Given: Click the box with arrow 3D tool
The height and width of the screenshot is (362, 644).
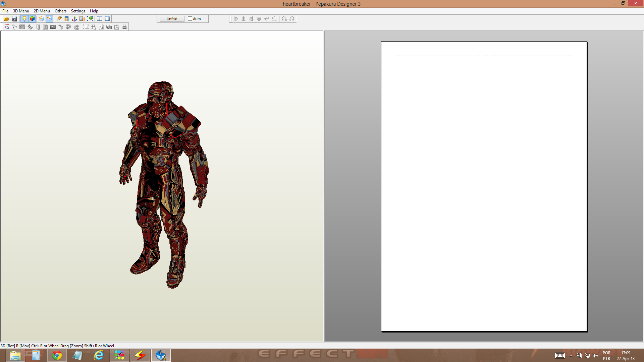Looking at the screenshot, I should click(x=61, y=27).
